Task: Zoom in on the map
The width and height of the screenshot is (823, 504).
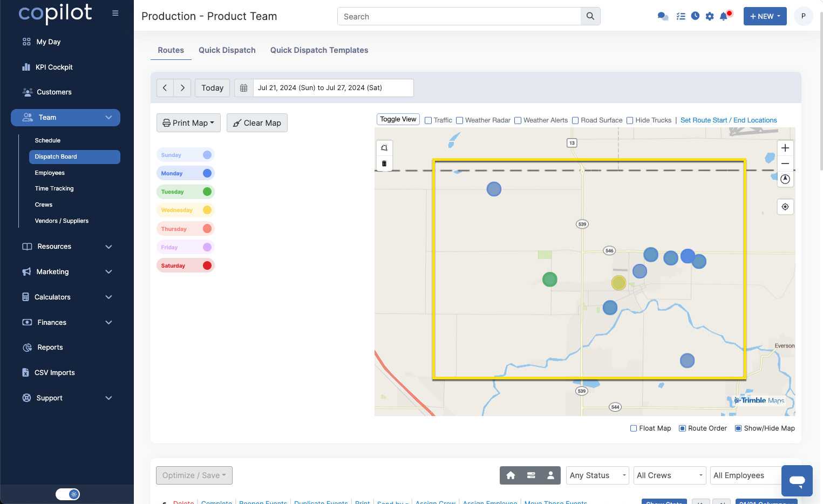Action: (785, 148)
